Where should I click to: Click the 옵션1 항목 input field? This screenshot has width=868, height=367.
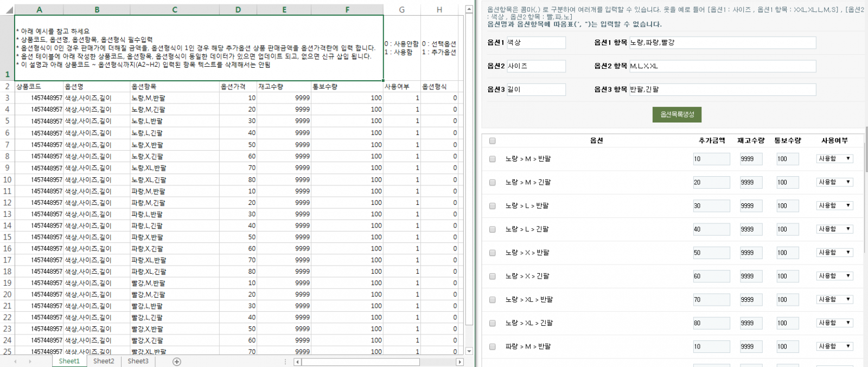pos(722,43)
